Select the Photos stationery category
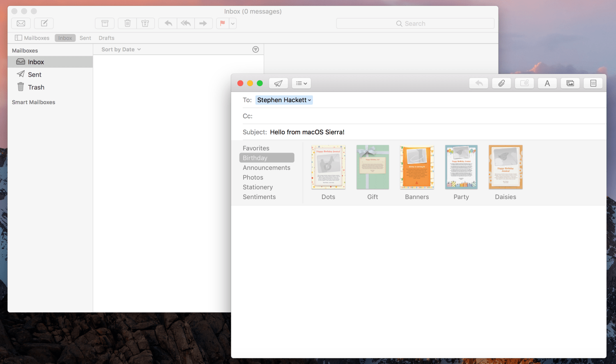This screenshot has height=364, width=616. [x=253, y=178]
